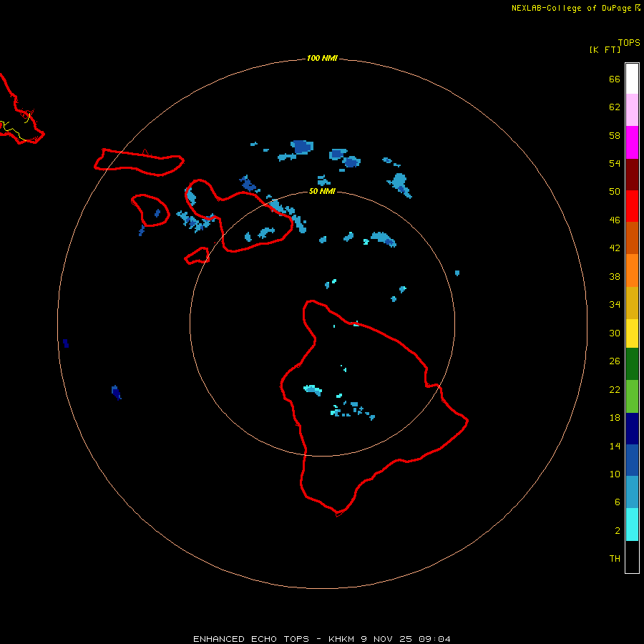Click the 2 legend value
644x644 pixels.
[x=617, y=531]
